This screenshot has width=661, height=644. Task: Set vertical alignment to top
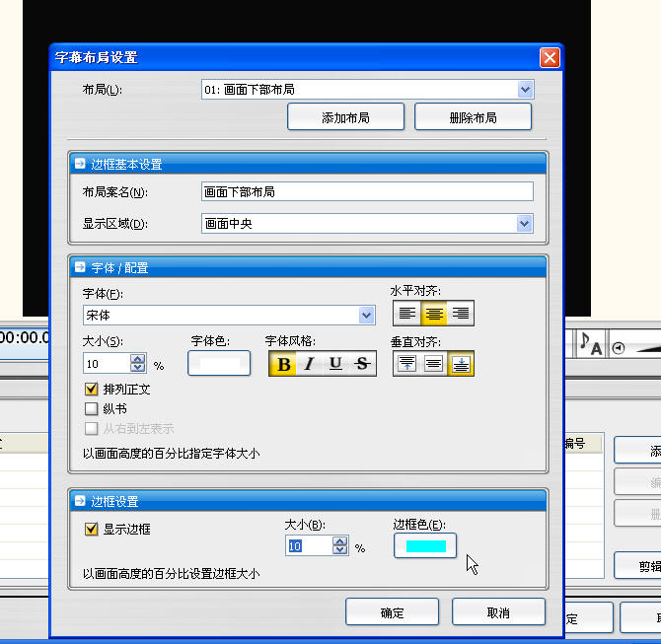[x=406, y=363]
